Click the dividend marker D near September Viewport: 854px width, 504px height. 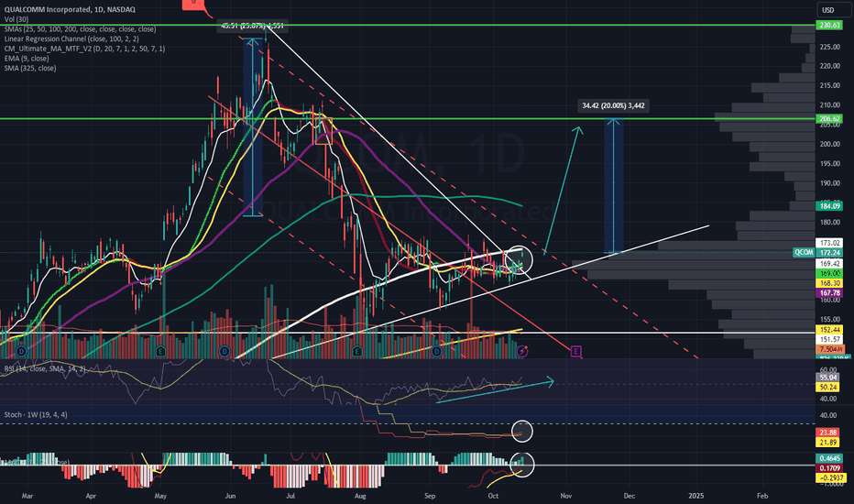point(437,352)
